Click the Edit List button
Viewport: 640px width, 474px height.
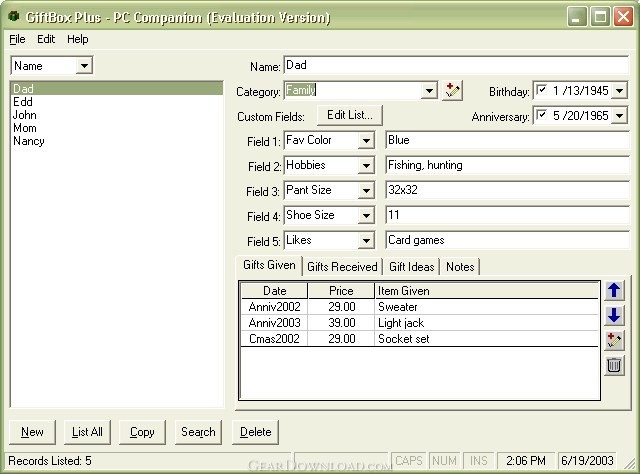349,115
